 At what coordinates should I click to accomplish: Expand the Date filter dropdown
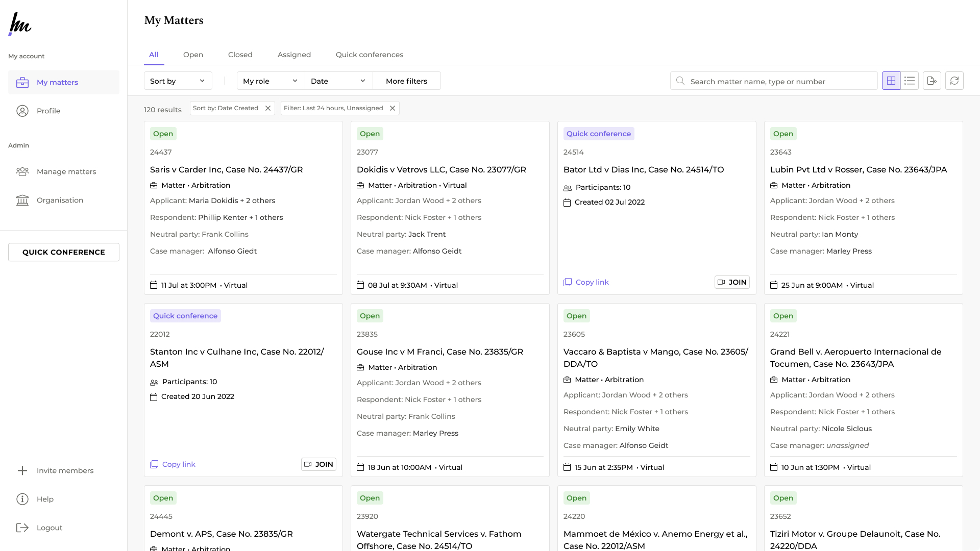(x=338, y=81)
